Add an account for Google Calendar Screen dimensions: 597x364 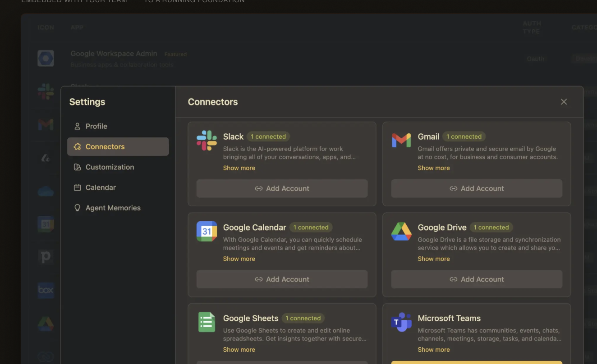(282, 279)
